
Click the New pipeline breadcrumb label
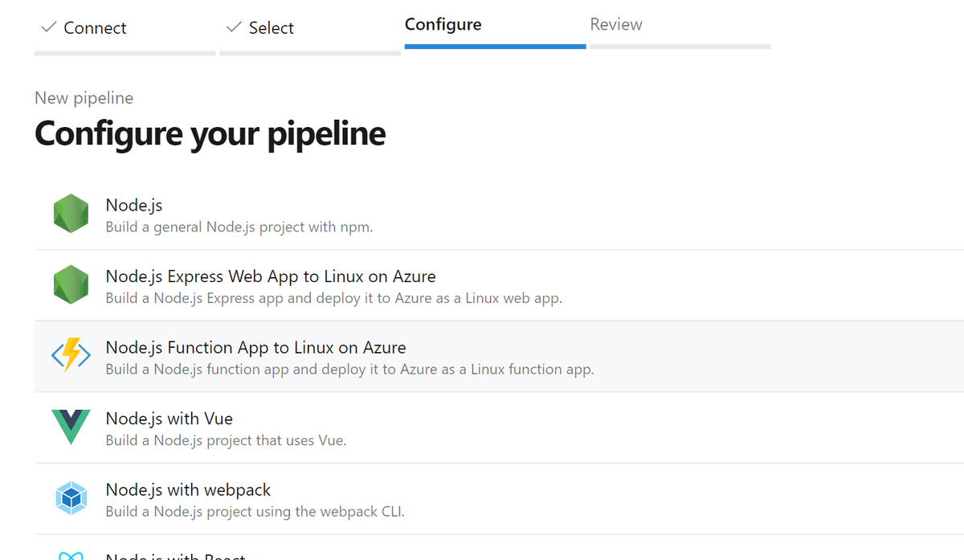84,97
